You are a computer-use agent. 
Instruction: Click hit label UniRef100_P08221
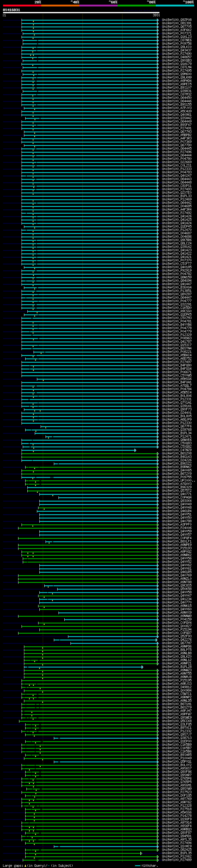(x=177, y=352)
